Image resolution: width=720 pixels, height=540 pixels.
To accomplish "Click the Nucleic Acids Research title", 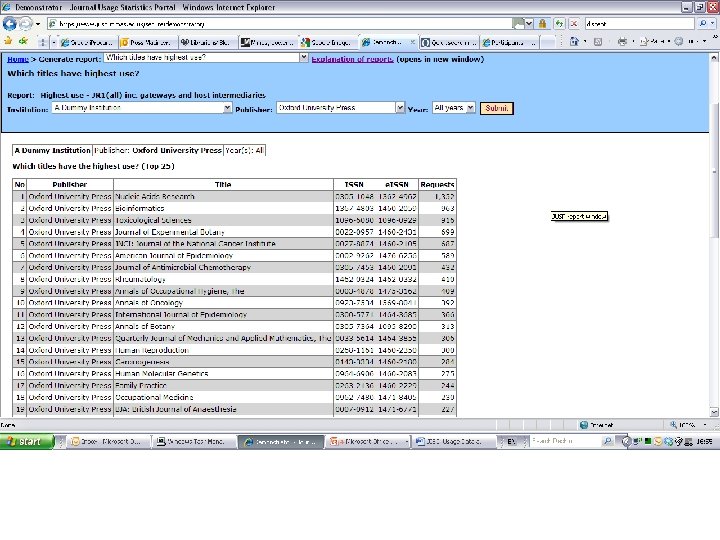I will [155, 197].
